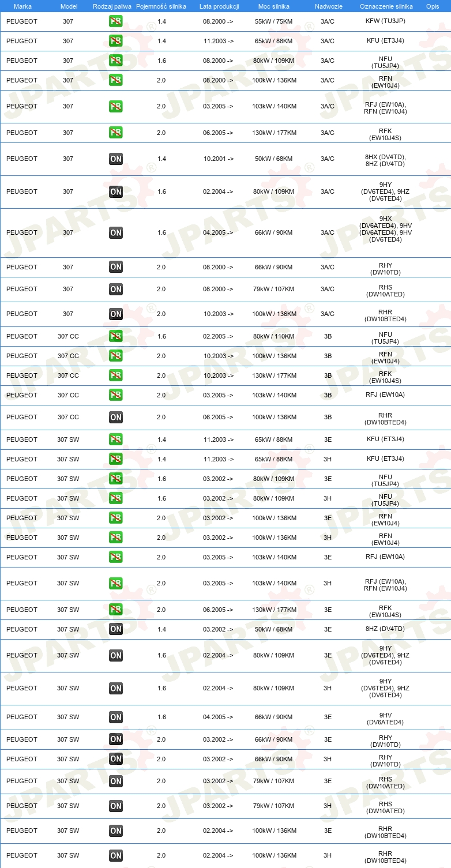Click 130kW / 177KM in the 307 CC row
The width and height of the screenshot is (451, 868).
[275, 375]
